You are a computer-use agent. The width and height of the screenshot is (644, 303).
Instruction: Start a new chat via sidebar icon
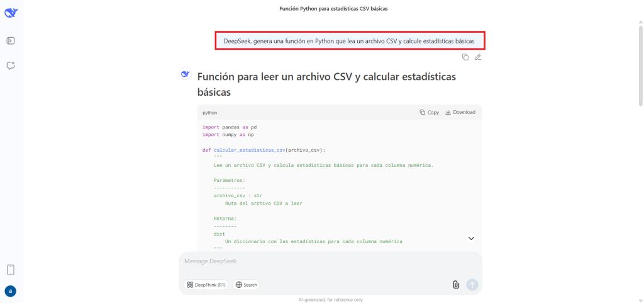click(11, 66)
